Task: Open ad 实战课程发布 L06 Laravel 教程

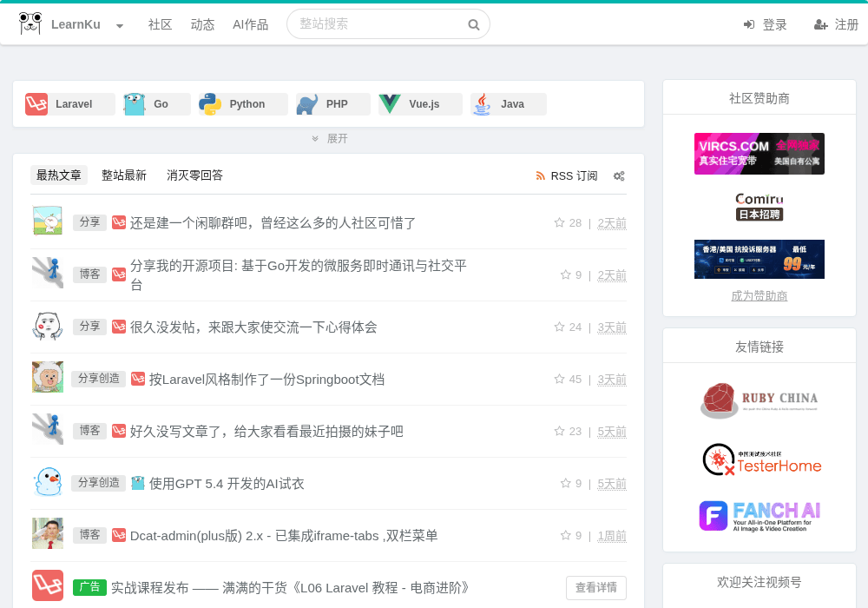Action: click(x=290, y=587)
